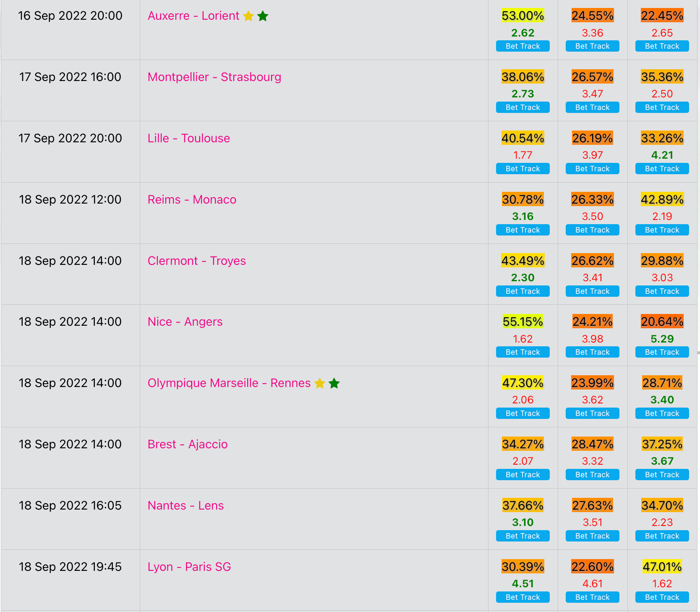Open the Nice - Angers match link
The height and width of the screenshot is (612, 700).
click(185, 322)
